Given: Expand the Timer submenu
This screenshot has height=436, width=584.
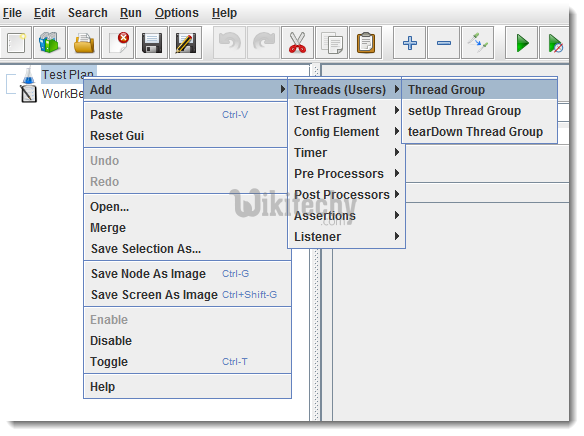Looking at the screenshot, I should pos(345,153).
